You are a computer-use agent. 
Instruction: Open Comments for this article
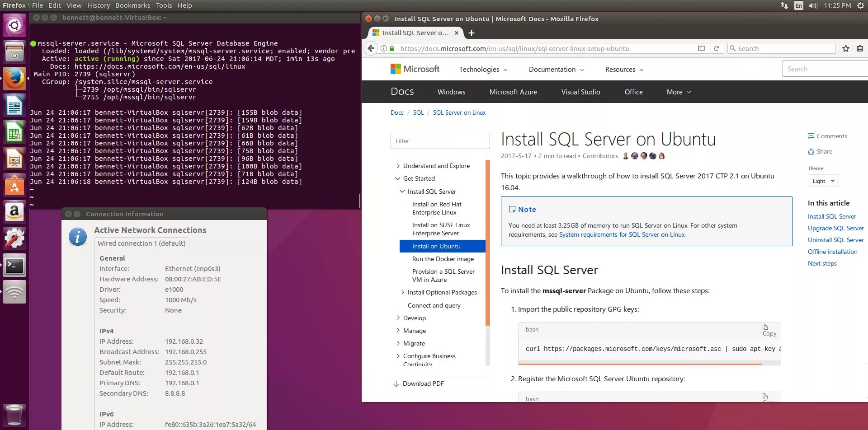[827, 136]
